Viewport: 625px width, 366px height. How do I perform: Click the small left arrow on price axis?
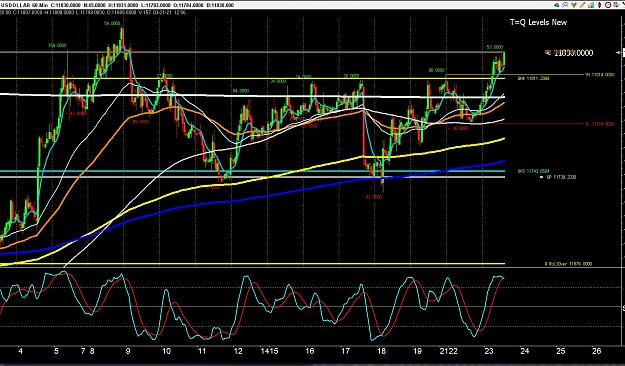pyautogui.click(x=618, y=53)
